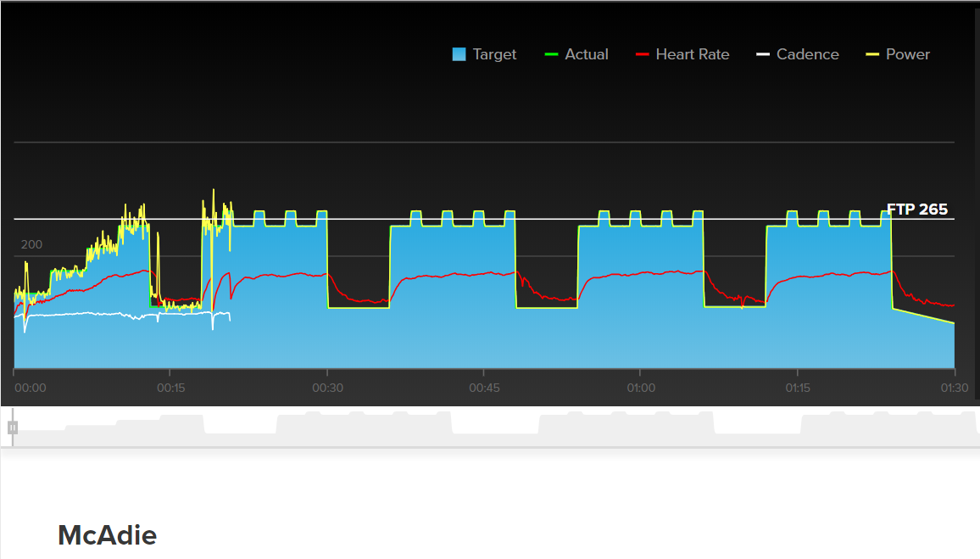Toggle Cadence legend entry

click(x=798, y=54)
